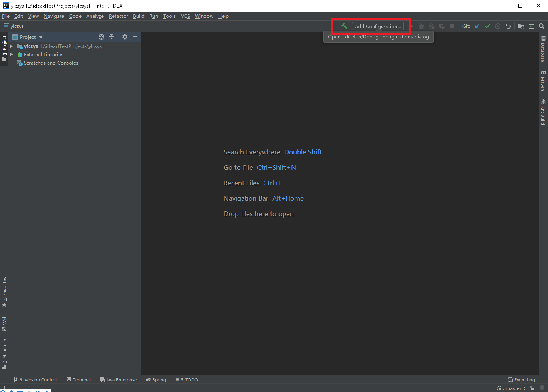Image resolution: width=548 pixels, height=392 pixels.
Task: Click ylcsys in the navigation bar
Action: pos(14,26)
